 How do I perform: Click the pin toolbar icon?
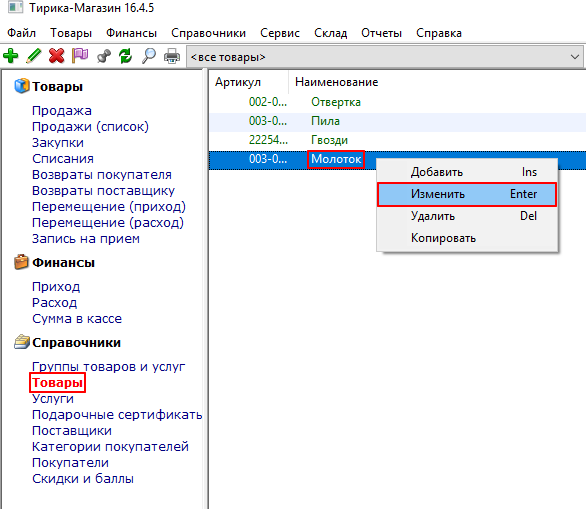pos(104,56)
